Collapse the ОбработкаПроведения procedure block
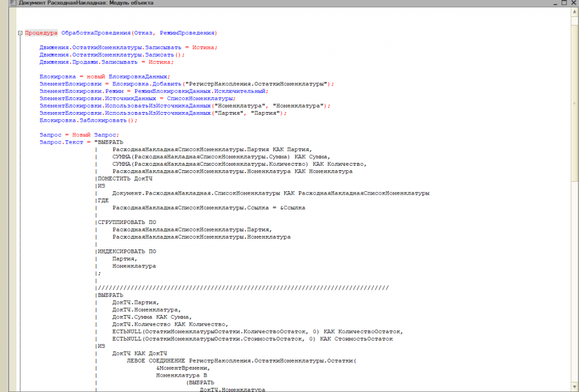 pos(20,33)
